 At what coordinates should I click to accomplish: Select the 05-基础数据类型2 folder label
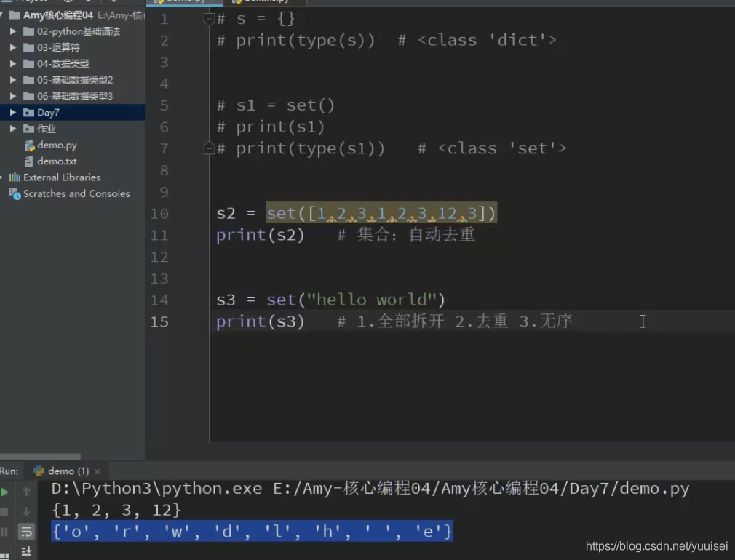[x=75, y=80]
